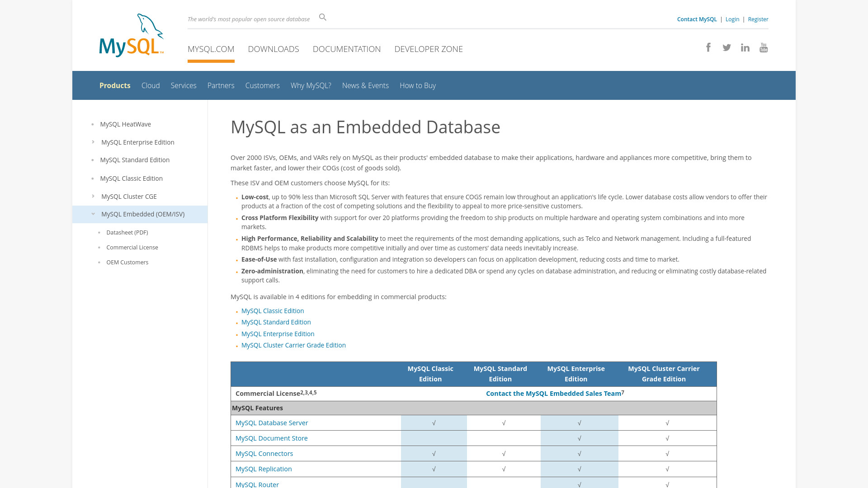
Task: Open the Services menu item
Action: click(x=184, y=85)
